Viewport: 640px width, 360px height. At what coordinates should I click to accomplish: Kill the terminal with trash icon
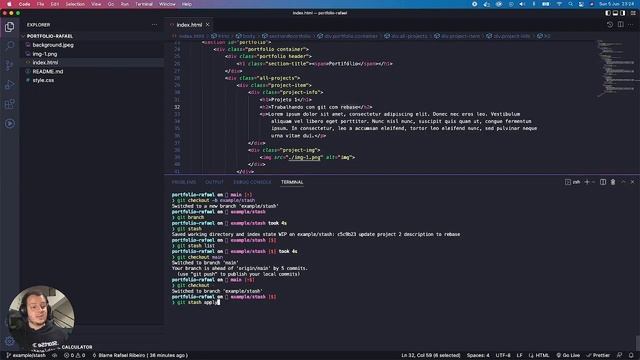[613, 182]
